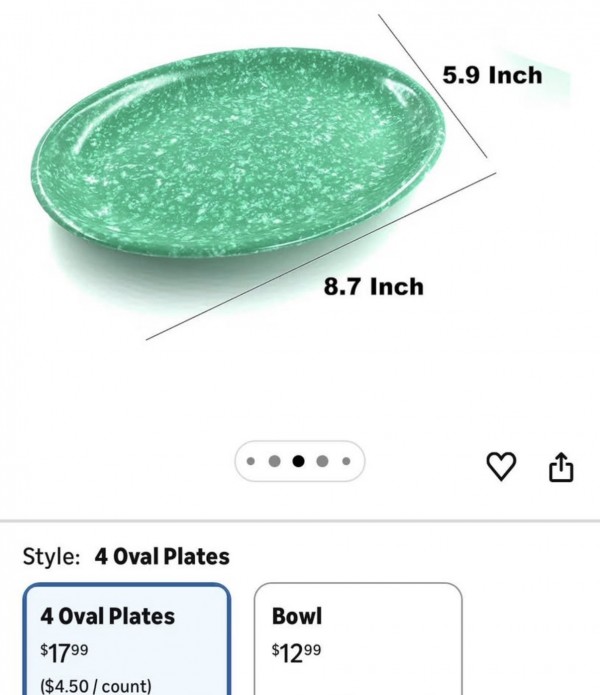This screenshot has width=600, height=695.
Task: Tap the Style label text
Action: [x=52, y=557]
